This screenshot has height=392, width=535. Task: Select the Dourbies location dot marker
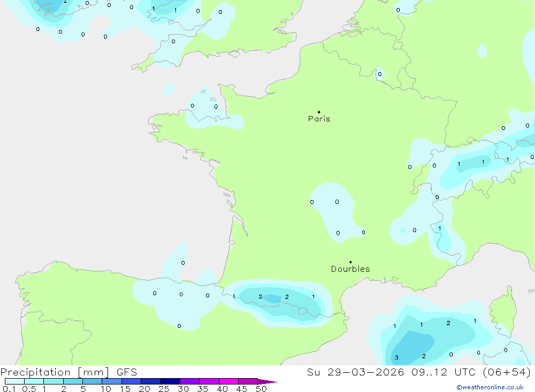350,262
